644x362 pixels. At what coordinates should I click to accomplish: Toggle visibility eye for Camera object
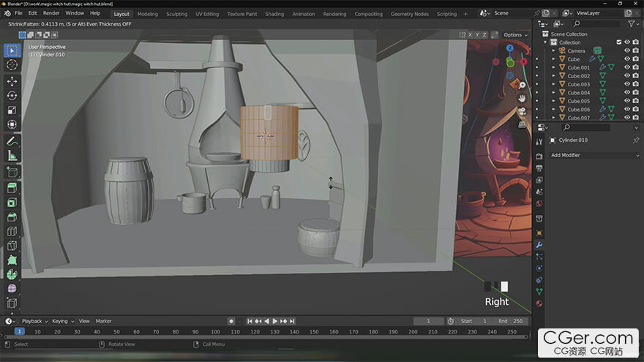pos(626,50)
